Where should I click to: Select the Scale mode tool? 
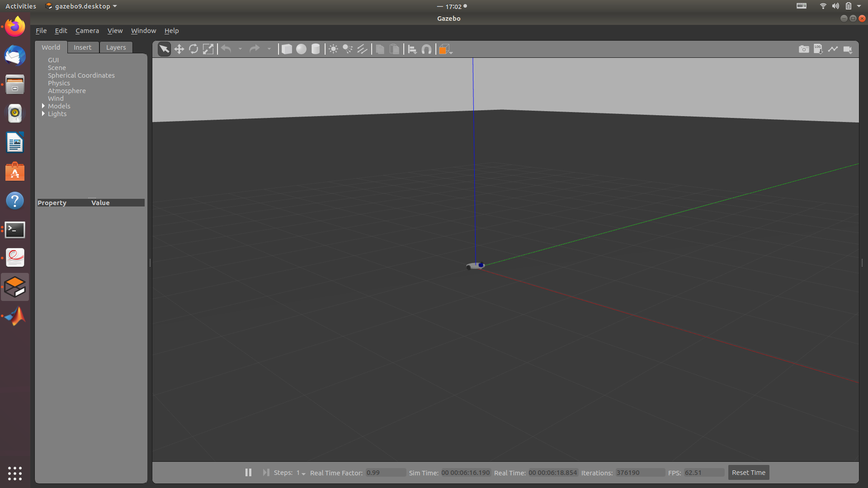click(x=208, y=49)
